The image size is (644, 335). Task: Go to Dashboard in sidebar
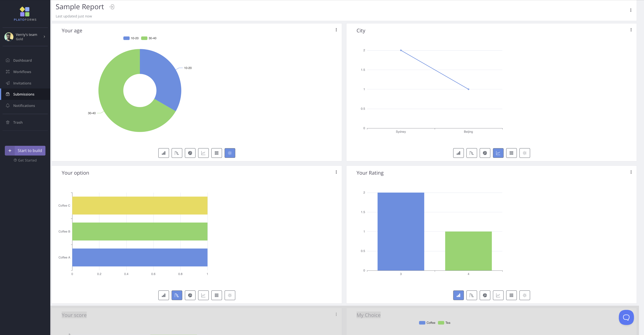[22, 60]
